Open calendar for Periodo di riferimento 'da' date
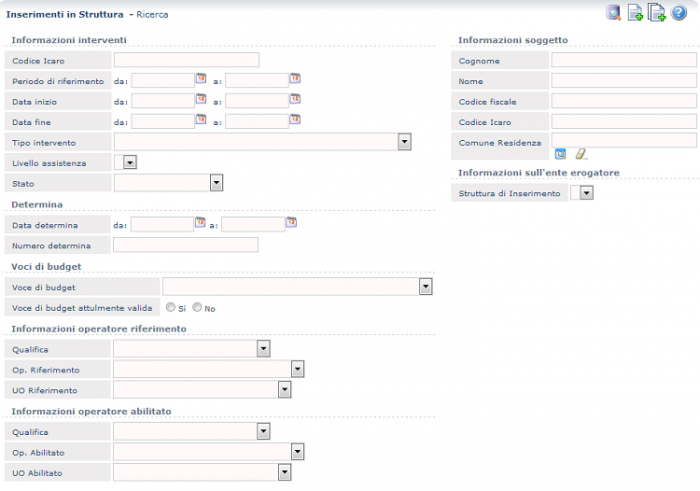The height and width of the screenshot is (491, 700). pyautogui.click(x=201, y=79)
